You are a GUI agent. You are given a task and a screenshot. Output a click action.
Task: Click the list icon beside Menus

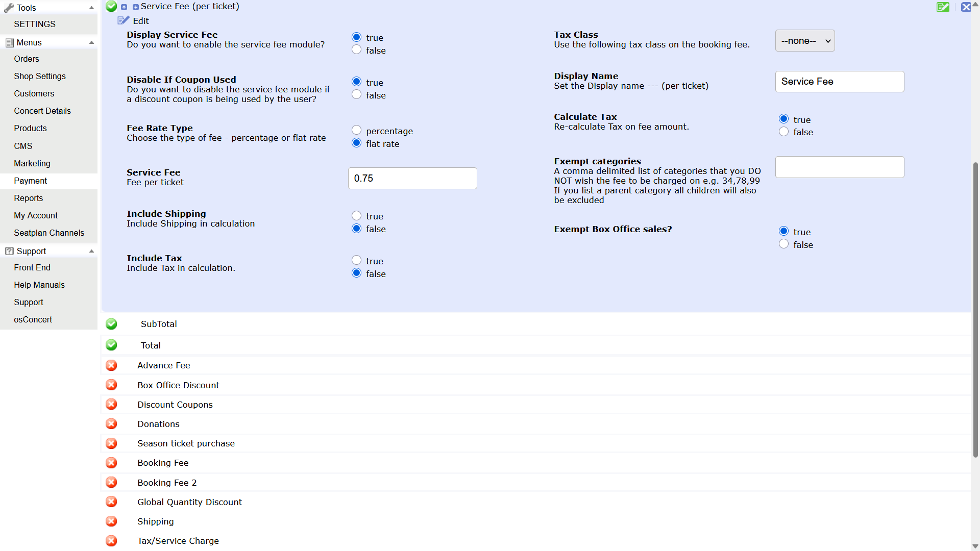tap(9, 43)
